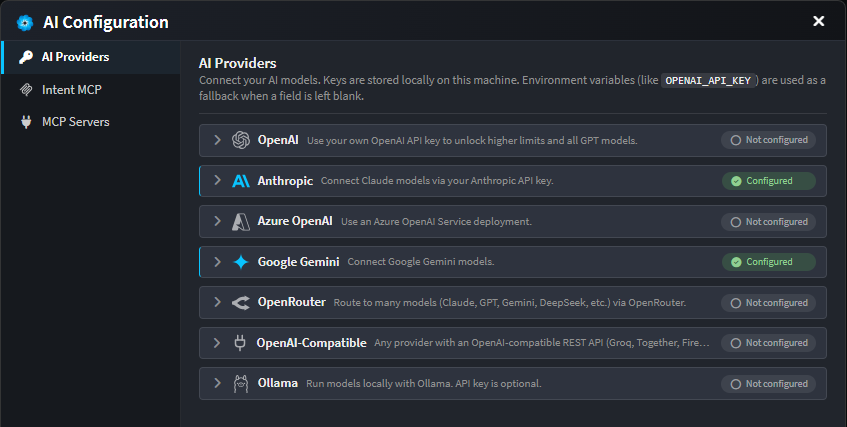The width and height of the screenshot is (847, 427).
Task: Click Ollama's Not configured badge
Action: pyautogui.click(x=768, y=384)
